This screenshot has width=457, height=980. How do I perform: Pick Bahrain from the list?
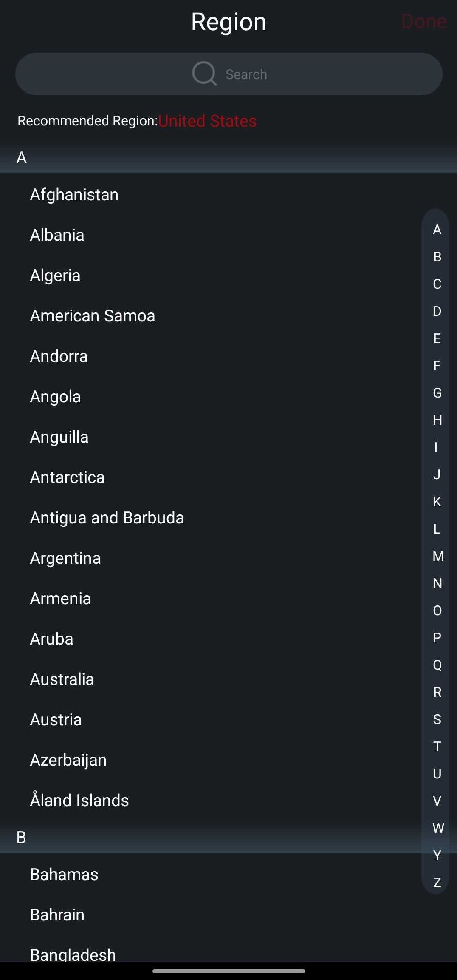coord(228,915)
